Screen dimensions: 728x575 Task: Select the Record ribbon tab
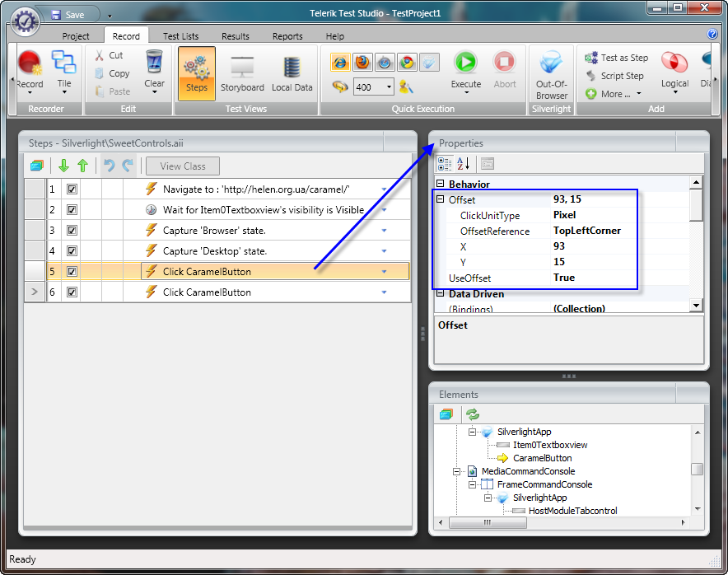tap(126, 35)
